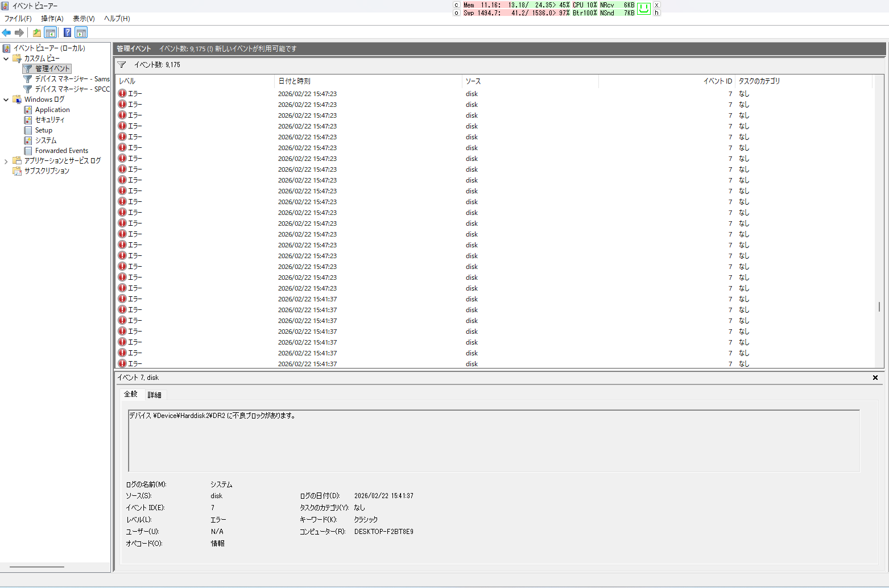This screenshot has width=889, height=588.
Task: Close the event preview pane with X
Action: 875,378
